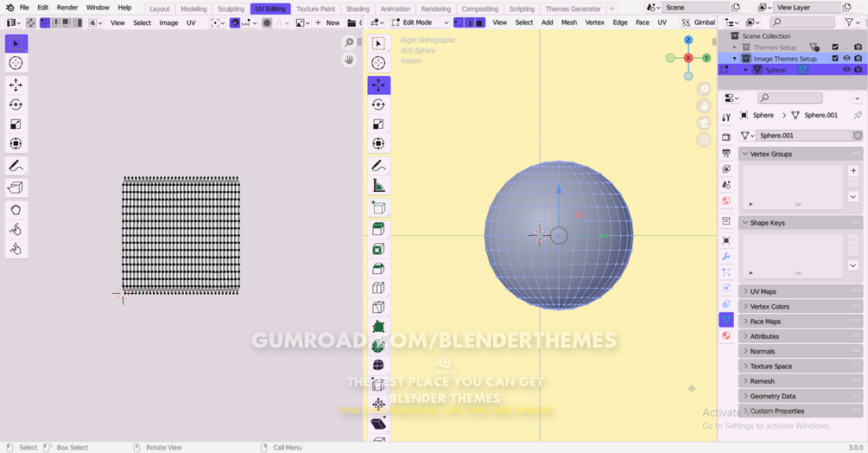868x453 pixels.
Task: Expand the Sphere object tree row
Action: click(x=746, y=70)
